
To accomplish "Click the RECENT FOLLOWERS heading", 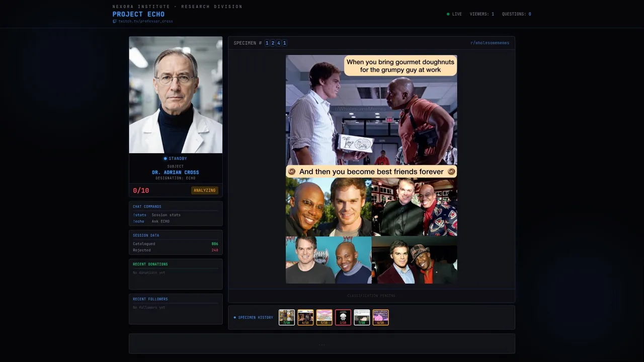I will [x=150, y=299].
